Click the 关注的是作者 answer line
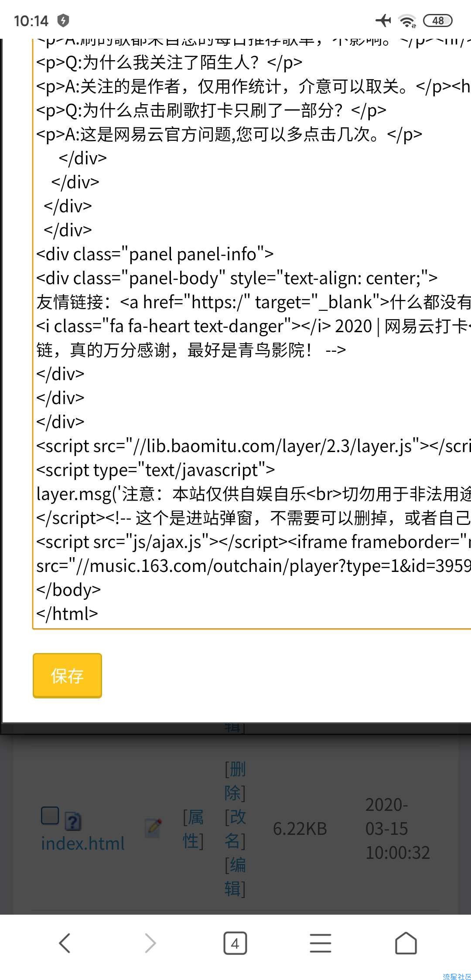The width and height of the screenshot is (471, 980). [x=253, y=86]
